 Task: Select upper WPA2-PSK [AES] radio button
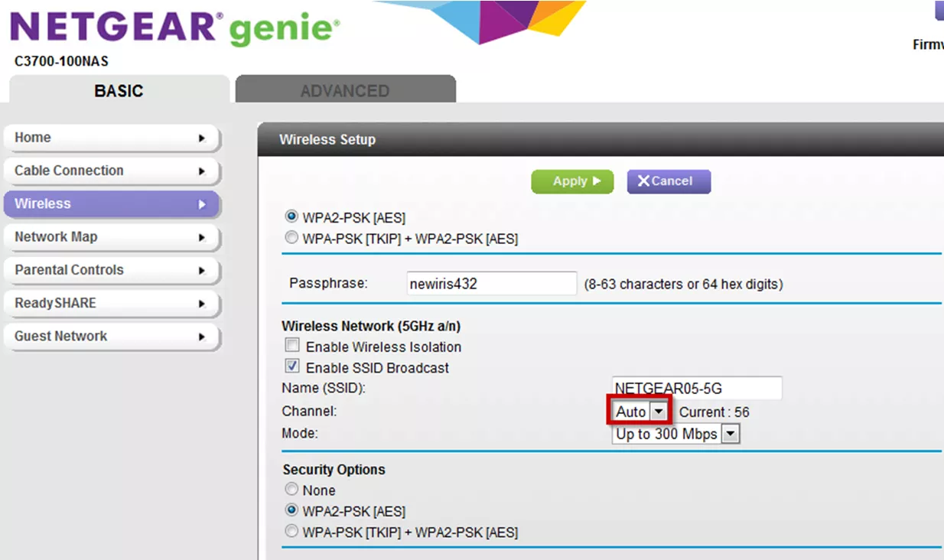291,217
